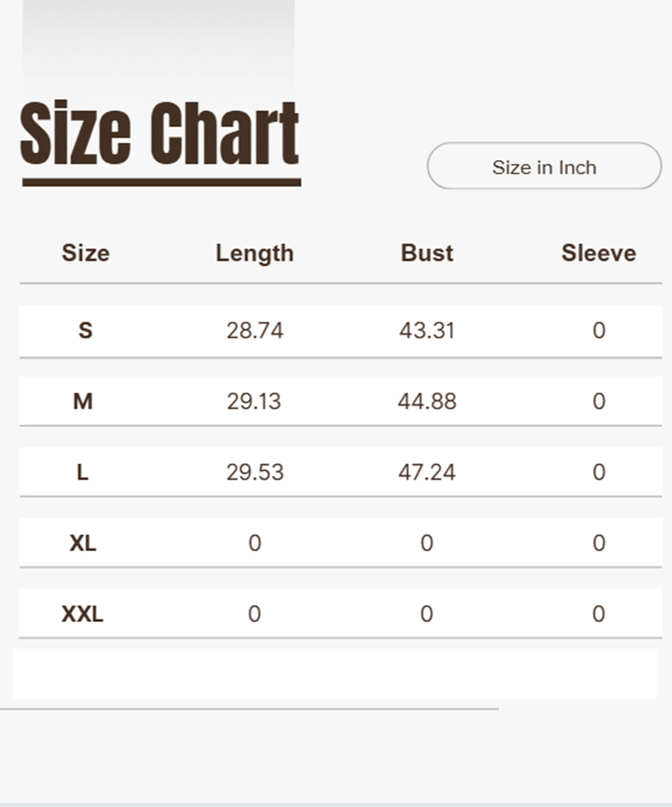This screenshot has width=672, height=807.
Task: Choose the "L" size row label
Action: click(83, 472)
